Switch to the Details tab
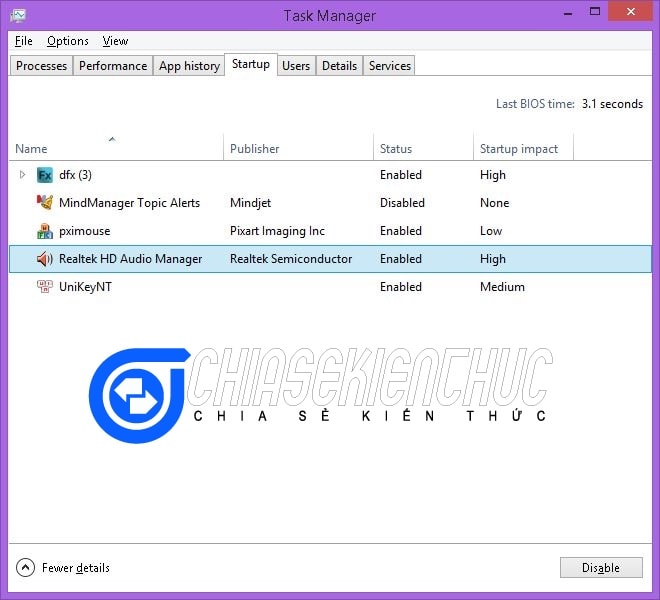The image size is (660, 600). pyautogui.click(x=339, y=66)
